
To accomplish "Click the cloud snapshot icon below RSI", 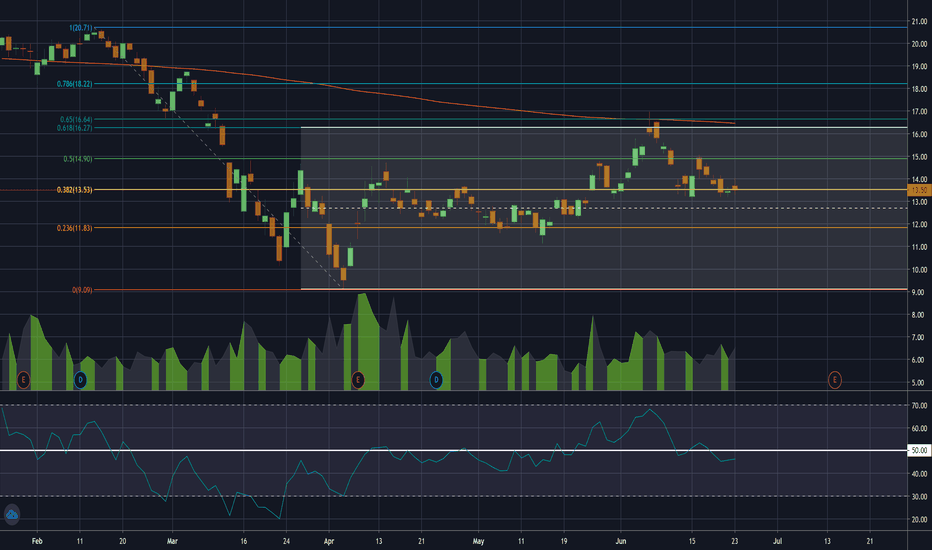I will pyautogui.click(x=12, y=514).
